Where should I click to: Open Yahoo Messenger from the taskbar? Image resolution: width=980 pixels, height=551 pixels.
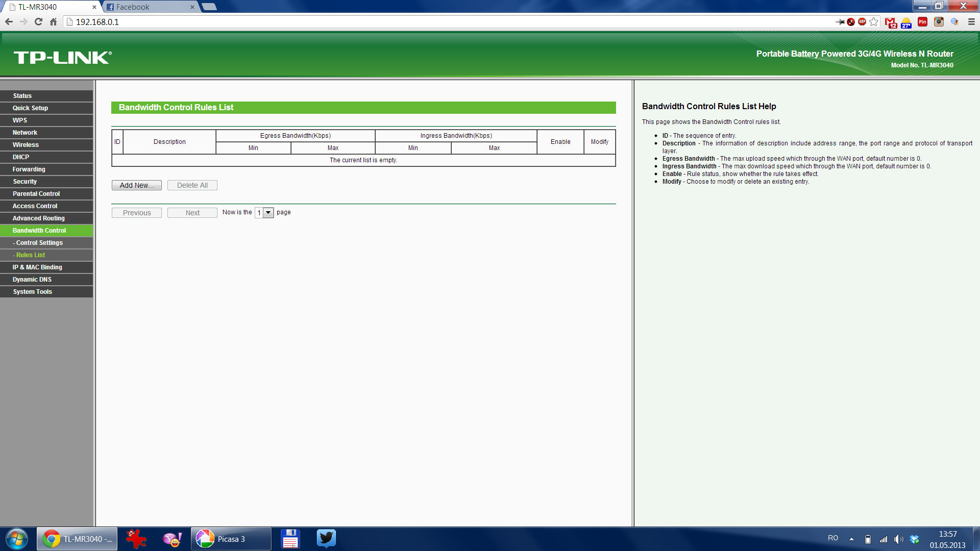(x=173, y=539)
